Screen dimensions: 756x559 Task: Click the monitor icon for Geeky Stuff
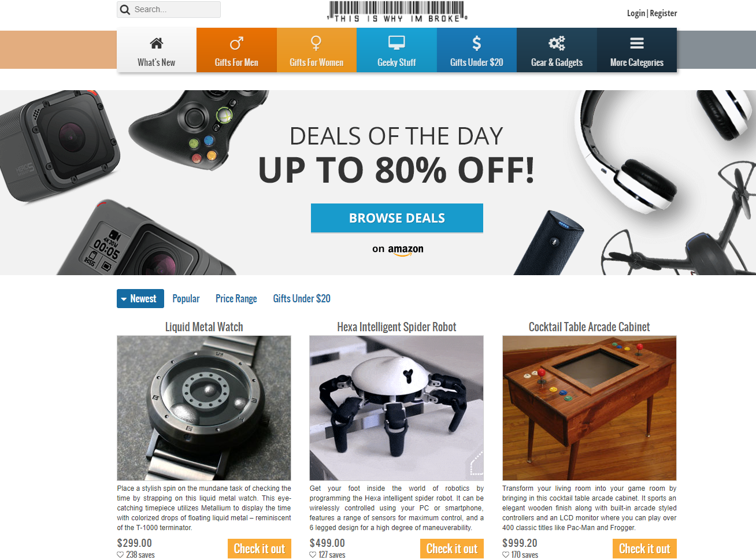coord(396,43)
